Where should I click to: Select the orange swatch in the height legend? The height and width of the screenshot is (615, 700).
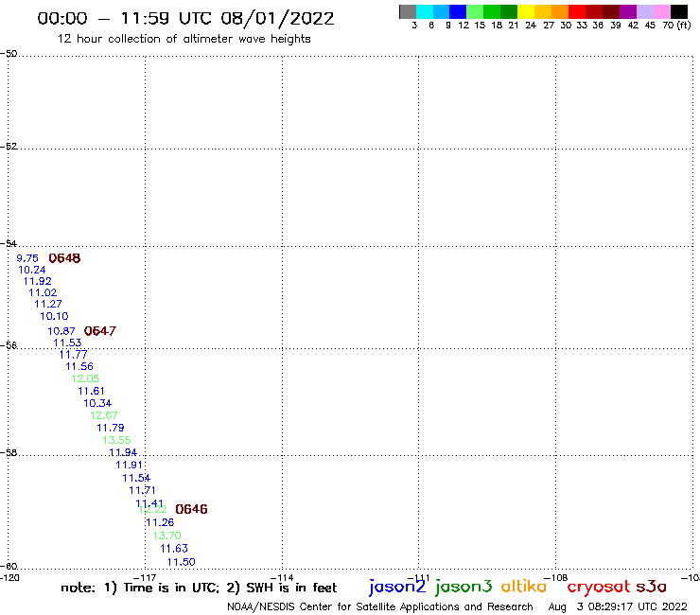(560, 12)
